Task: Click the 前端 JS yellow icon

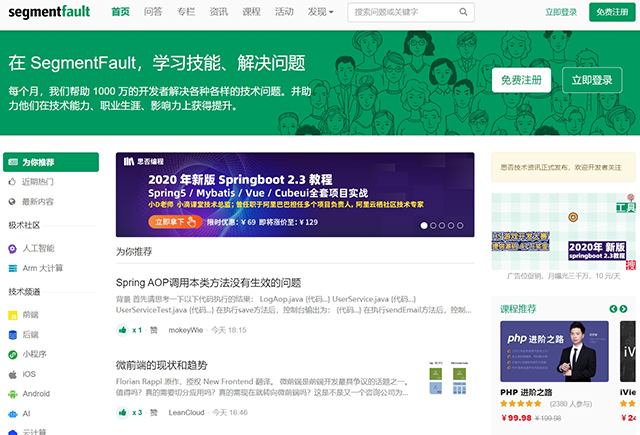Action: [x=13, y=315]
